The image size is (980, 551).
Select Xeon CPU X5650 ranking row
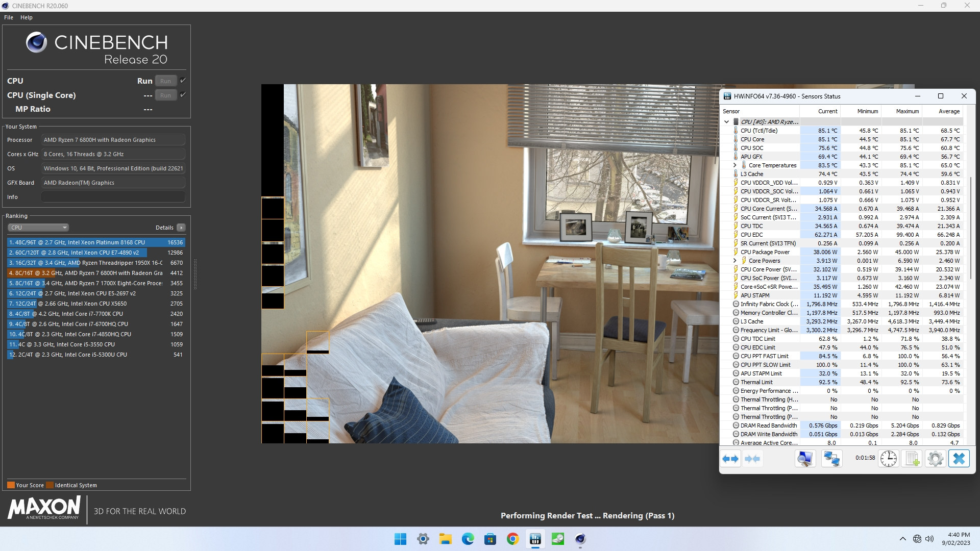coord(96,304)
